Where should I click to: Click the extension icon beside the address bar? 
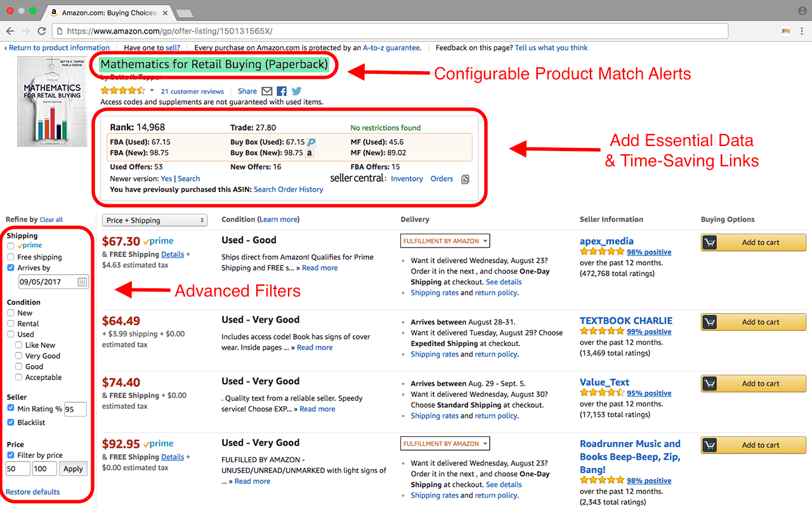click(786, 30)
